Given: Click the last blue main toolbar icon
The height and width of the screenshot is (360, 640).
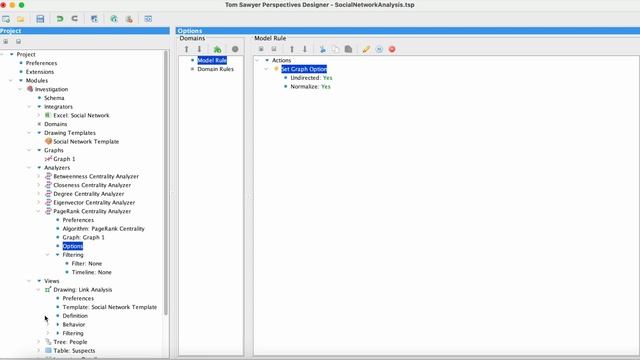Looking at the screenshot, I should tap(148, 19).
